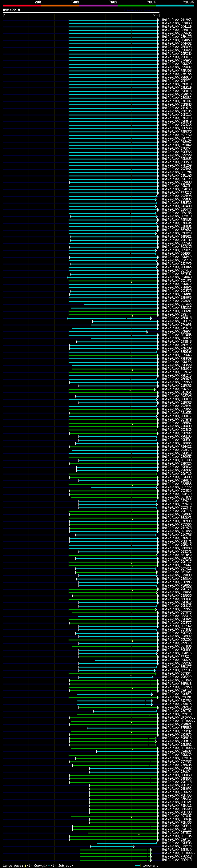
Task: Click hit label UniRef100_A5ARF0
Action: pos(177,94)
